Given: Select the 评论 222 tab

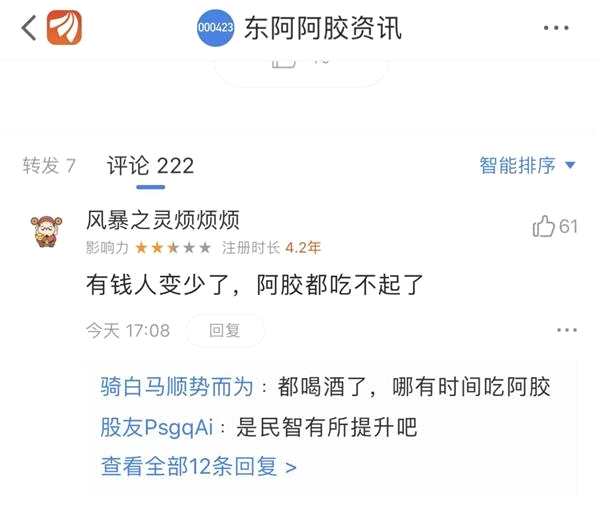Looking at the screenshot, I should [x=150, y=166].
